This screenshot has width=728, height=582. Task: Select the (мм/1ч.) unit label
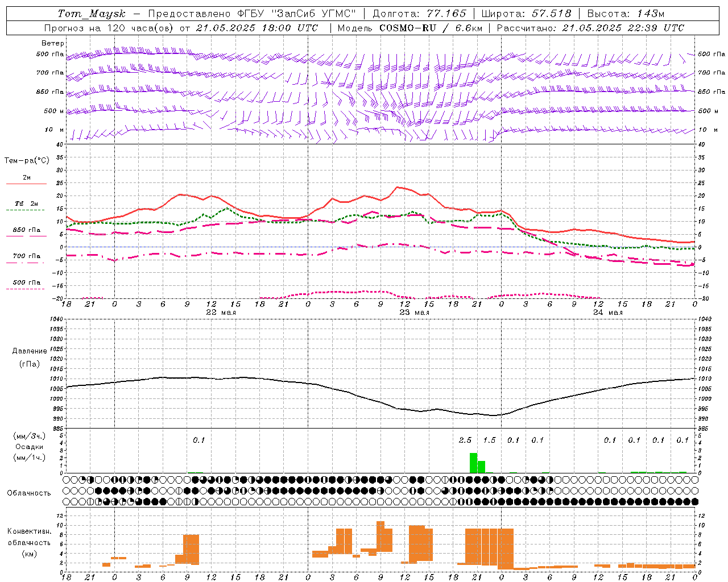pyautogui.click(x=29, y=458)
